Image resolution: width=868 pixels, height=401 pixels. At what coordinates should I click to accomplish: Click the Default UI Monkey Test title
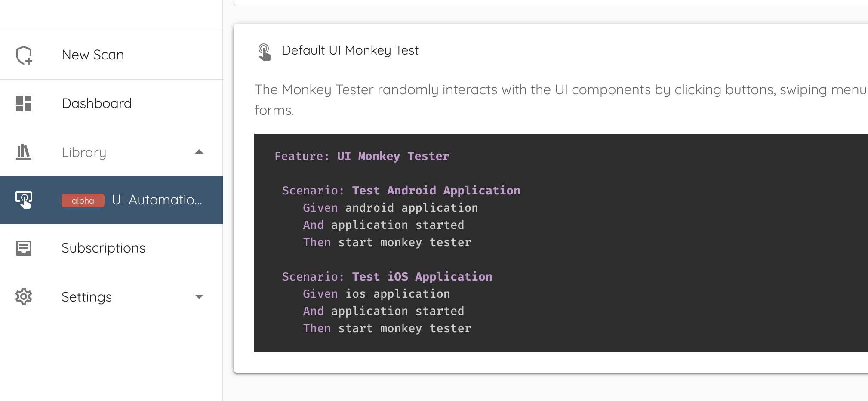(x=350, y=50)
